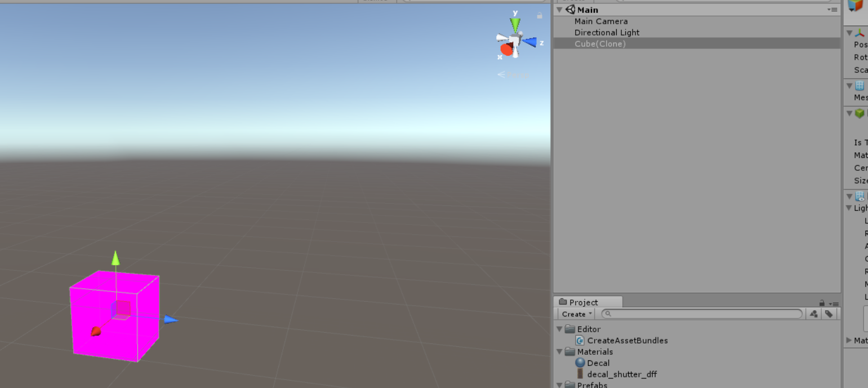This screenshot has height=388, width=868.
Task: Click the C# icon of CreateAssetBundles
Action: [580, 340]
